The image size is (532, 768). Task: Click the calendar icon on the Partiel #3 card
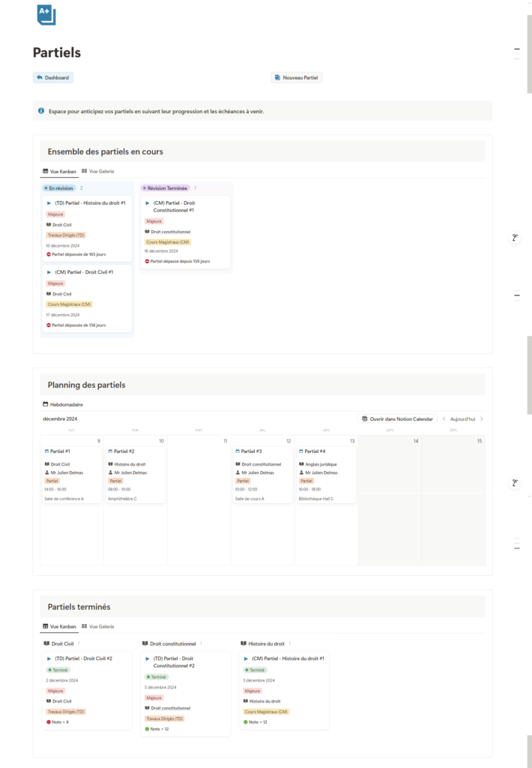(238, 451)
